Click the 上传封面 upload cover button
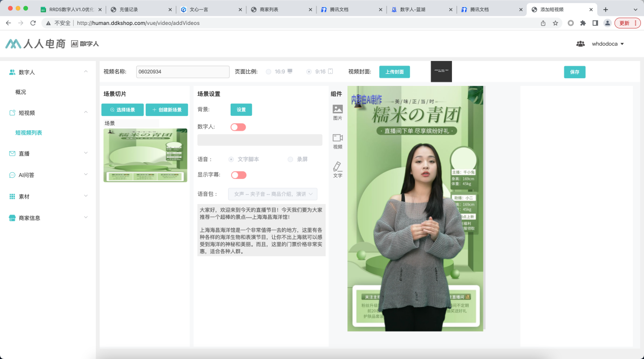This screenshot has height=359, width=644. (394, 72)
